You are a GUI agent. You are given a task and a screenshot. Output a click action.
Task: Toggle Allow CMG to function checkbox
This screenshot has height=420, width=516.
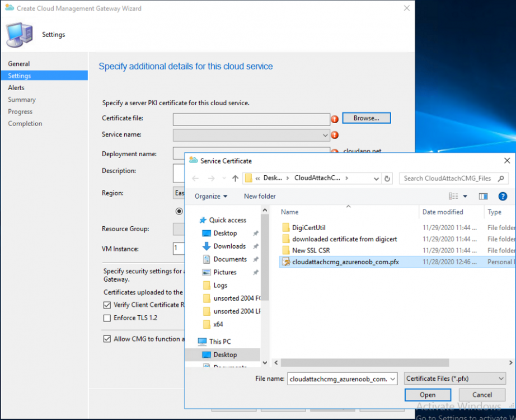107,339
